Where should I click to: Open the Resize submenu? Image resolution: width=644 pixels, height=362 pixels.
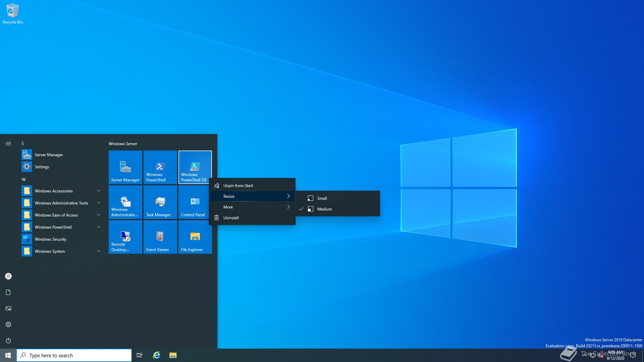click(x=252, y=196)
